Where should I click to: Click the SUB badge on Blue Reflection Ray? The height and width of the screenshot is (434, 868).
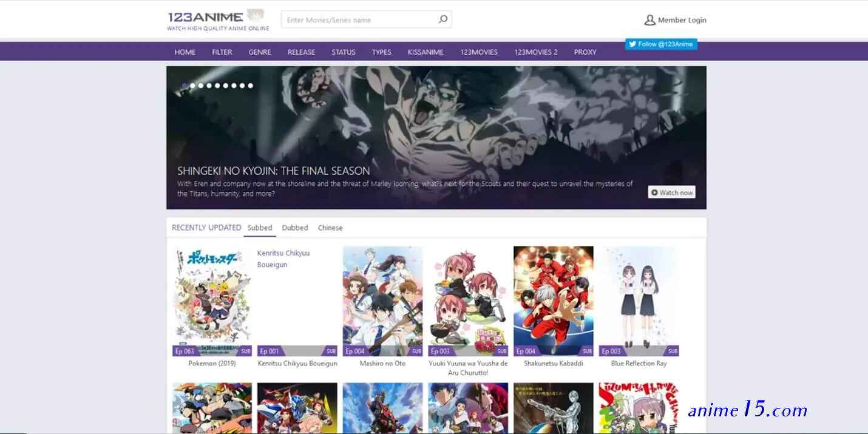click(672, 351)
